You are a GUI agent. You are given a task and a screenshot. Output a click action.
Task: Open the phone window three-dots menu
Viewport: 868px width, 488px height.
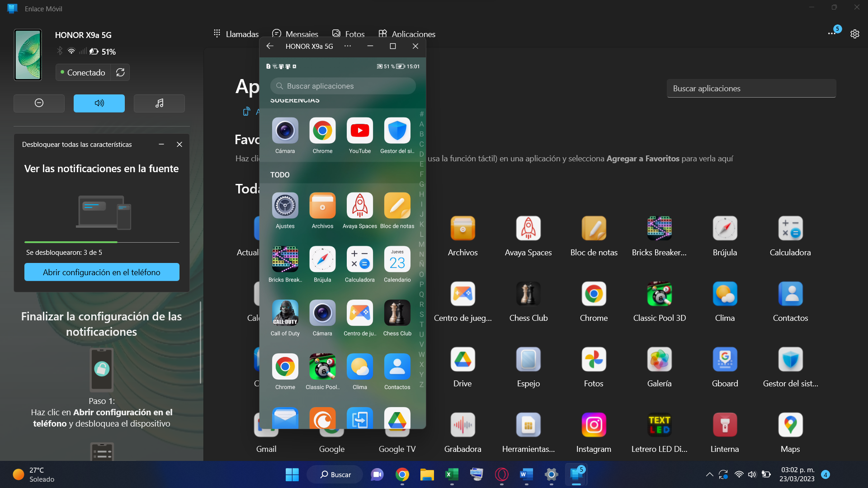pos(347,46)
